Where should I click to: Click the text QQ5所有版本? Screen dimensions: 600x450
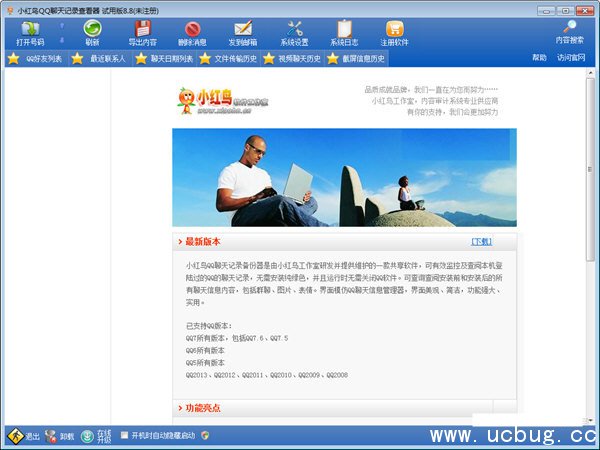(205, 363)
